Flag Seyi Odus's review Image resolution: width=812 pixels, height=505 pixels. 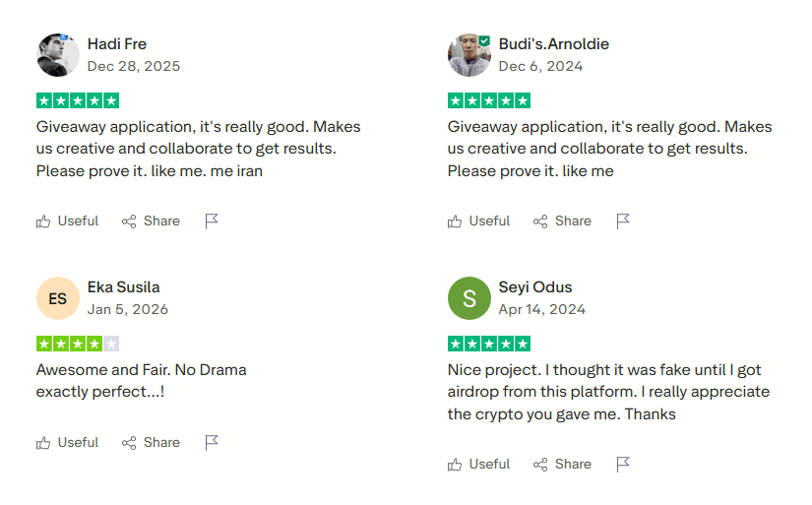click(x=623, y=465)
